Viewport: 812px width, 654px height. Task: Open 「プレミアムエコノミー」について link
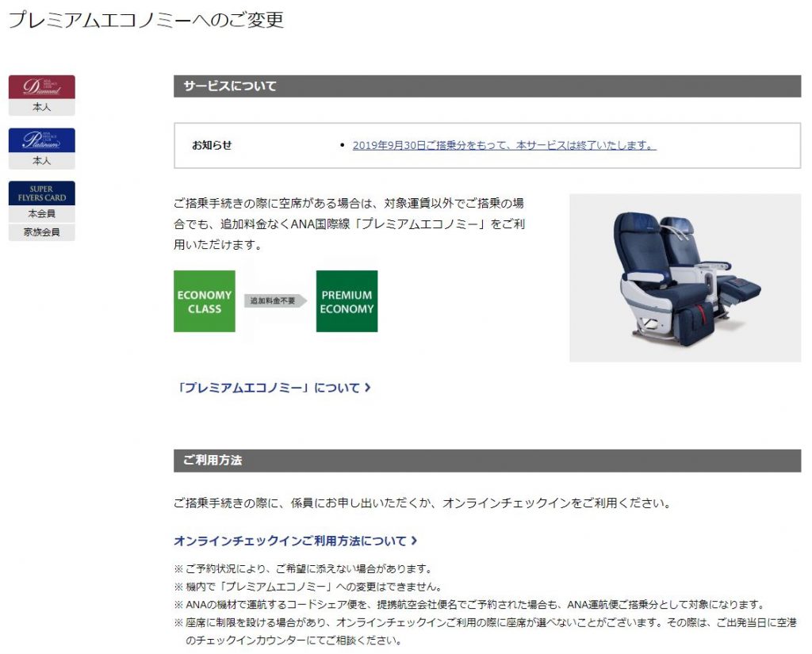point(273,388)
